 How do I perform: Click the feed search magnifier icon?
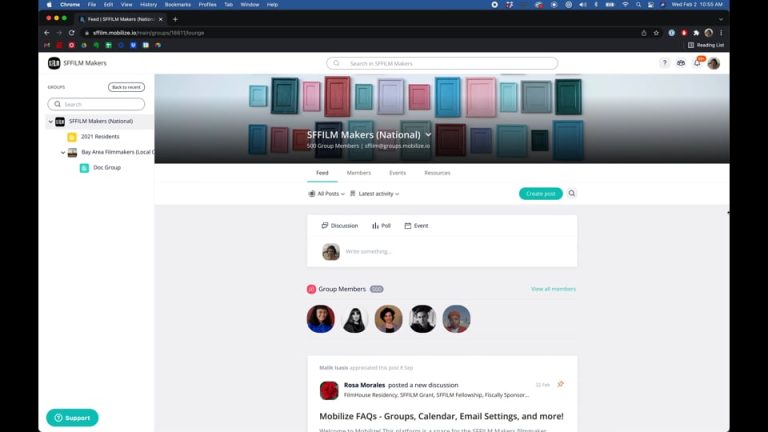(572, 193)
